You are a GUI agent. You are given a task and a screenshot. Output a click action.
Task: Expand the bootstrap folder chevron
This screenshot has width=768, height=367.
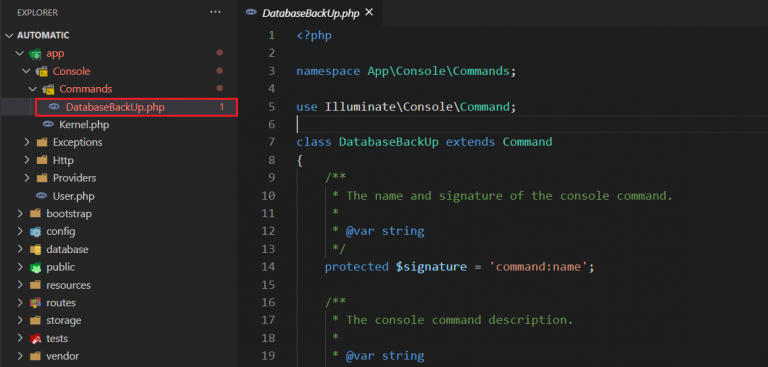[x=20, y=214]
